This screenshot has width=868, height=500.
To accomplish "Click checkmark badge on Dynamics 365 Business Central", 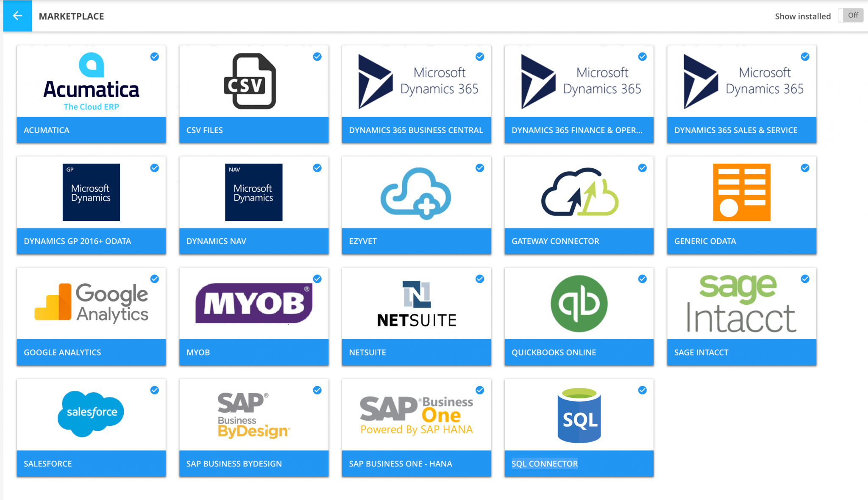I will (480, 56).
